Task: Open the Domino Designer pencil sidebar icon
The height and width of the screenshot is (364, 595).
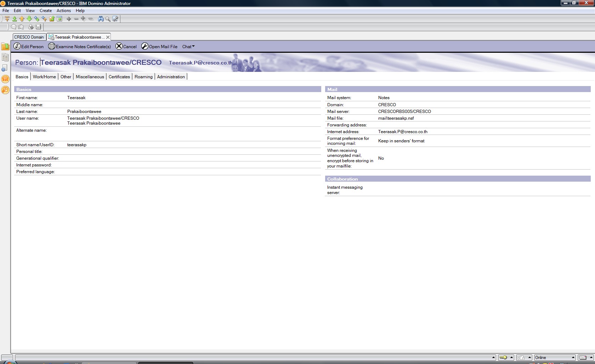Action: [5, 90]
